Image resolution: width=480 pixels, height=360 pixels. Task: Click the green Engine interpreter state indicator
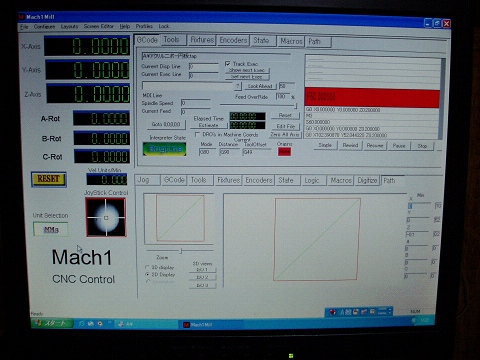[x=165, y=149]
